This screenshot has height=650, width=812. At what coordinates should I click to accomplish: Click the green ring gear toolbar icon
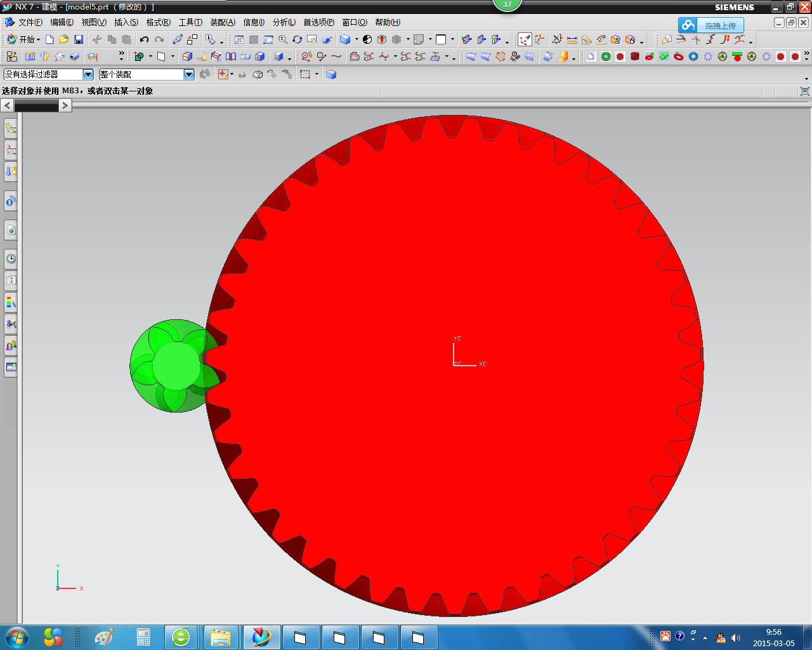(x=606, y=56)
